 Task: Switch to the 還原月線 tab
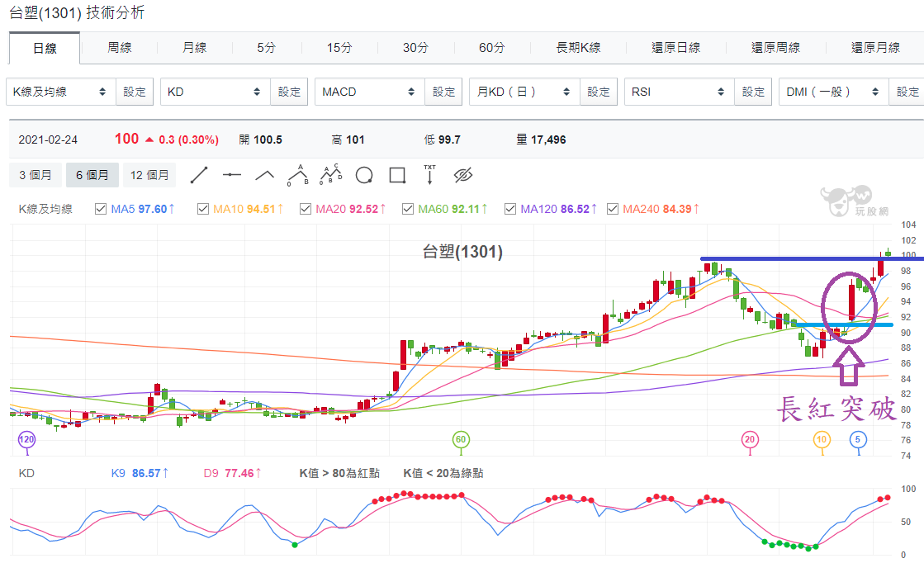875,48
